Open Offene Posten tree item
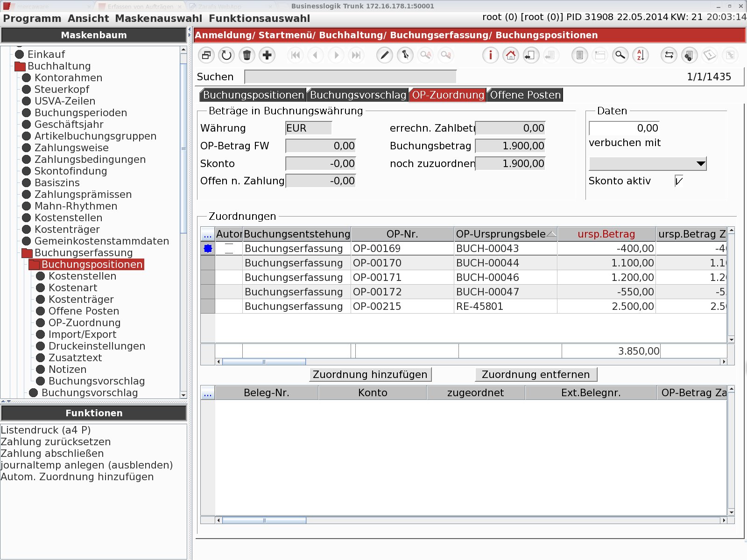747x560 pixels. [x=84, y=311]
